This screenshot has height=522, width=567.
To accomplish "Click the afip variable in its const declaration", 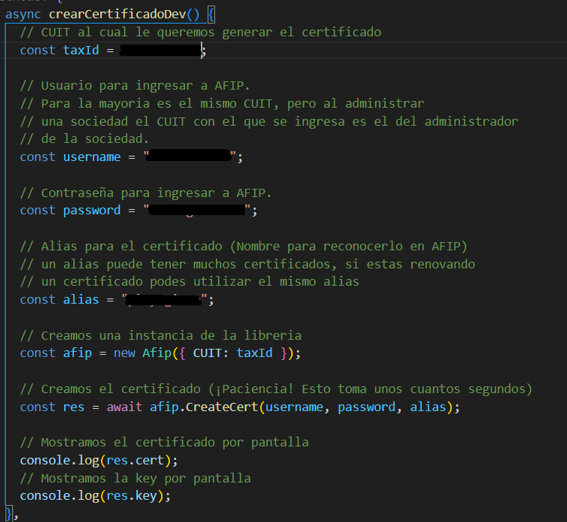I will [77, 353].
